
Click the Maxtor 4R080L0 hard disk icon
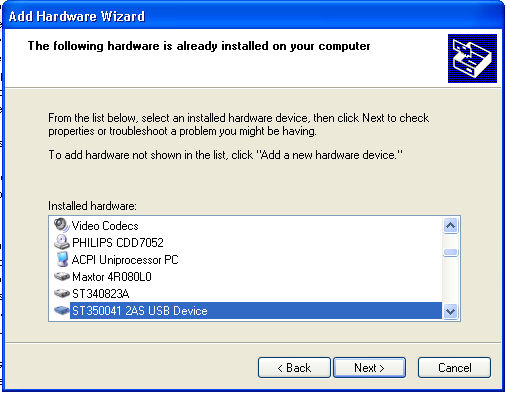click(x=62, y=276)
